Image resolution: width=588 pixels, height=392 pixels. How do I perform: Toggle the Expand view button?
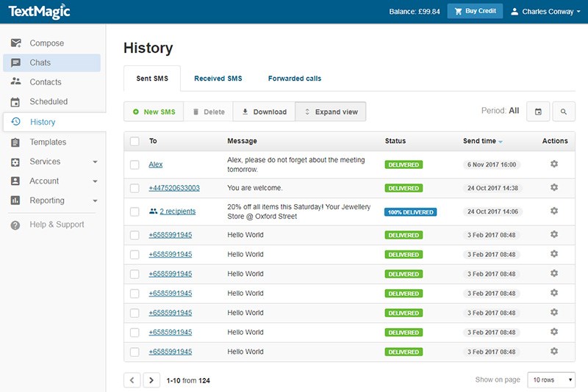[331, 112]
